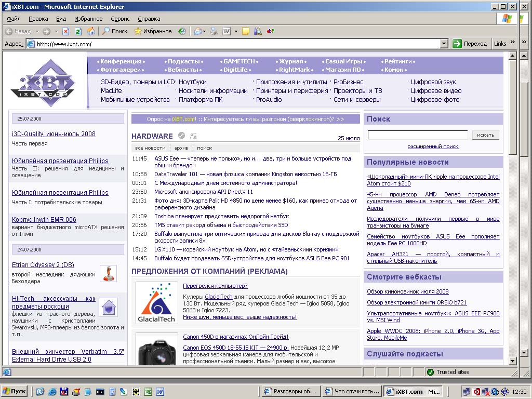
Task: Click the Etrian Odyssey thumbnail image
Action: tap(109, 273)
